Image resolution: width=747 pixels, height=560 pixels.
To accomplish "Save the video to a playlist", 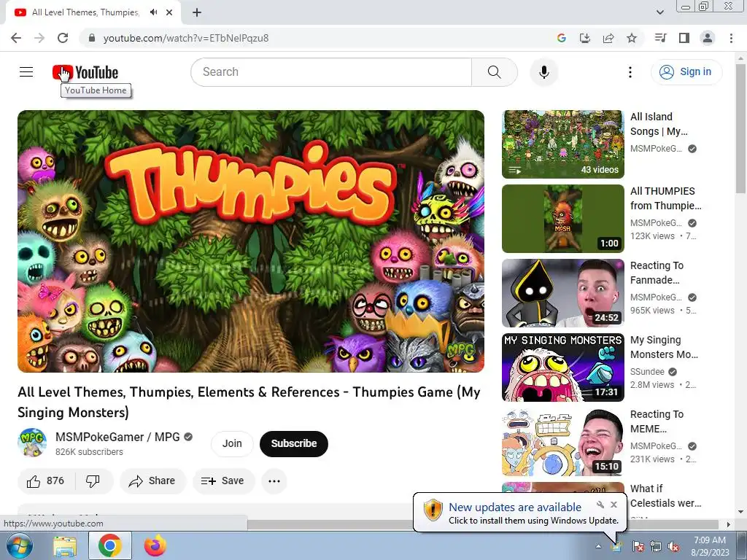I will (x=223, y=481).
